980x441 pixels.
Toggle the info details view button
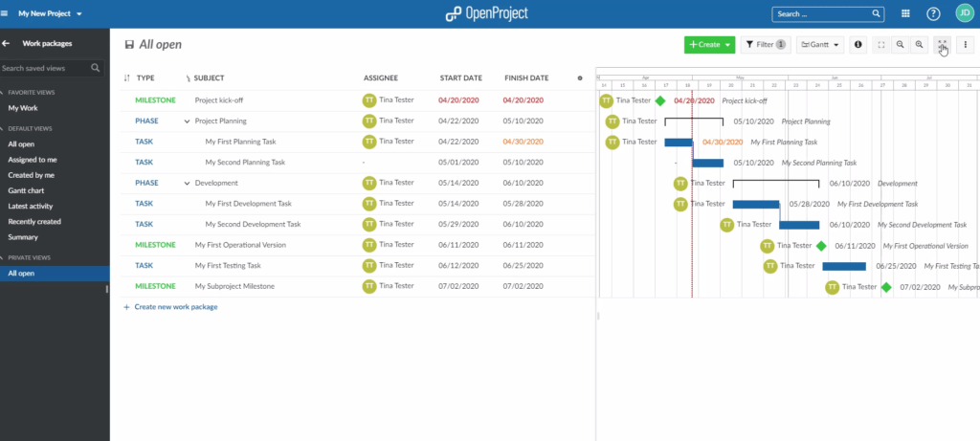pyautogui.click(x=858, y=45)
